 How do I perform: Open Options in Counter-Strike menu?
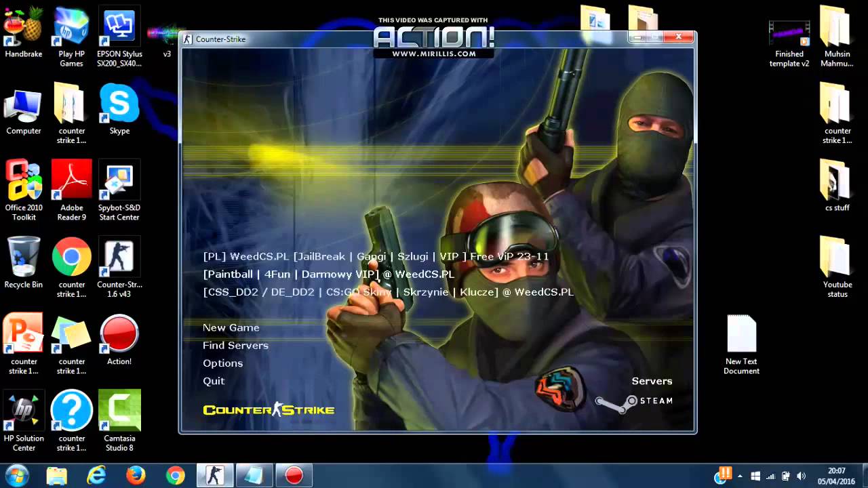point(222,363)
